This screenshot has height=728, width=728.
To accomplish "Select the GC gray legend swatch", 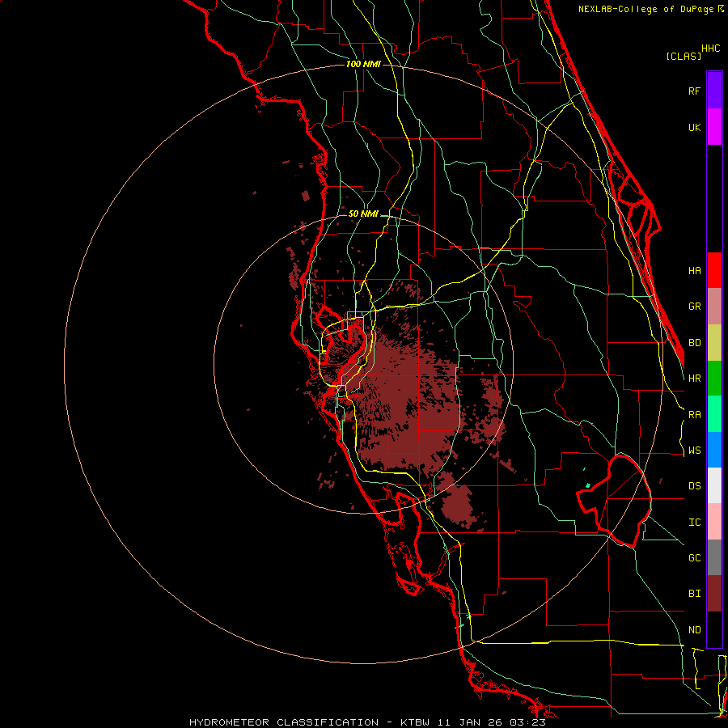I will [714, 557].
